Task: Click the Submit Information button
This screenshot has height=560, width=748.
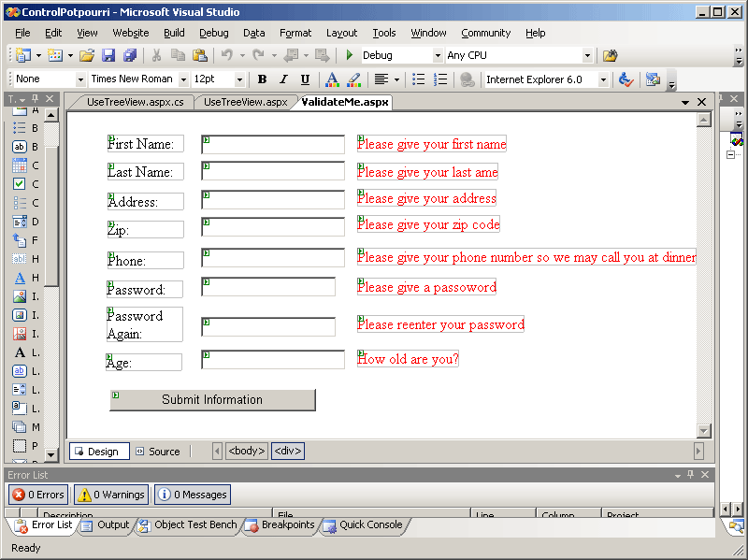Action: tap(212, 400)
